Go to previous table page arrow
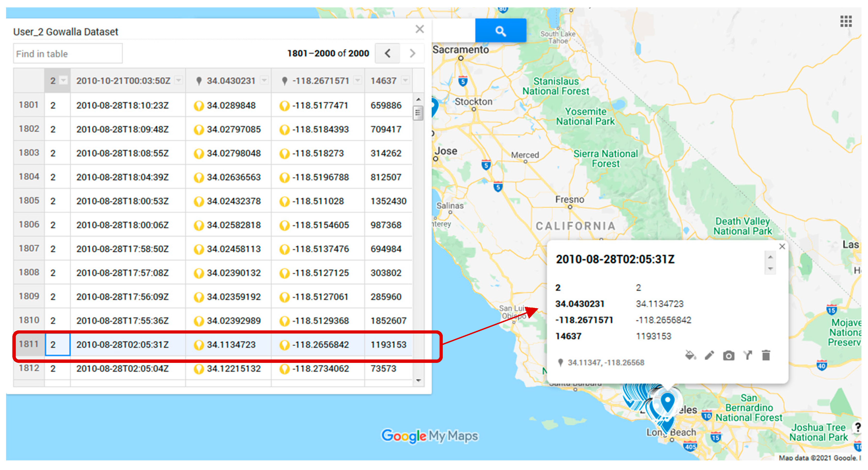The image size is (868, 470). [387, 53]
